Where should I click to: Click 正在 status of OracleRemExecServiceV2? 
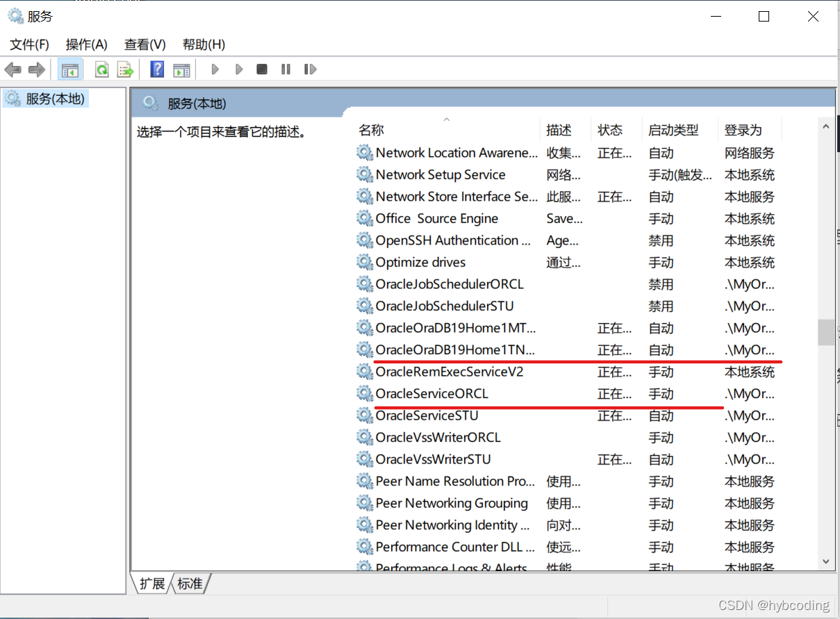[x=615, y=372]
